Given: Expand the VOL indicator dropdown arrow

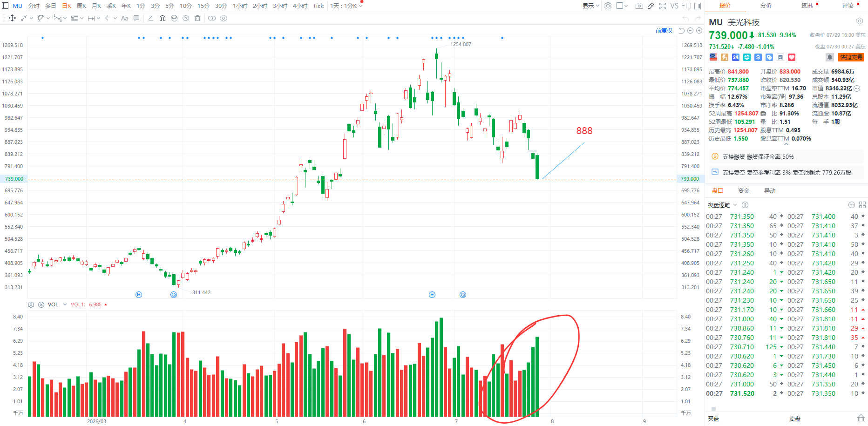Looking at the screenshot, I should pos(65,304).
